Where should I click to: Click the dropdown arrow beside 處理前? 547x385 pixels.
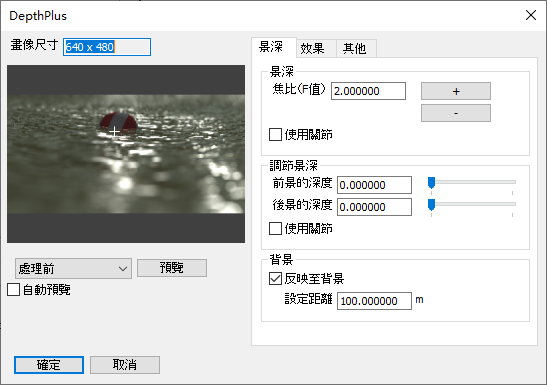pos(122,269)
